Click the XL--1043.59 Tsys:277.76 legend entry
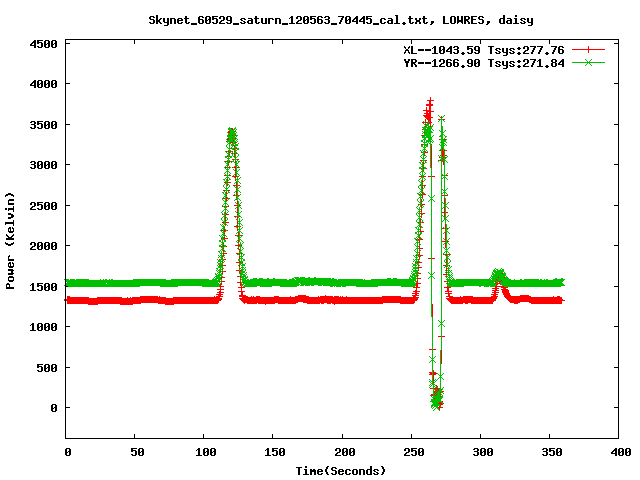This screenshot has height=480, width=640. coord(484,50)
